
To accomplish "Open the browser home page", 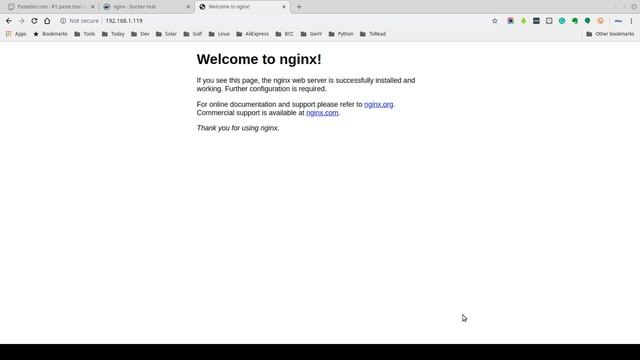I will pyautogui.click(x=47, y=21).
